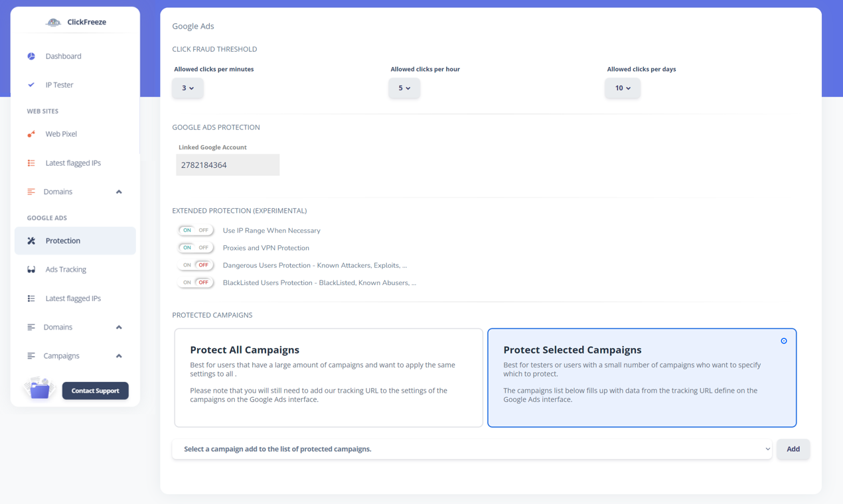Select the Protect All Campaigns card
The width and height of the screenshot is (843, 504).
[x=329, y=378]
